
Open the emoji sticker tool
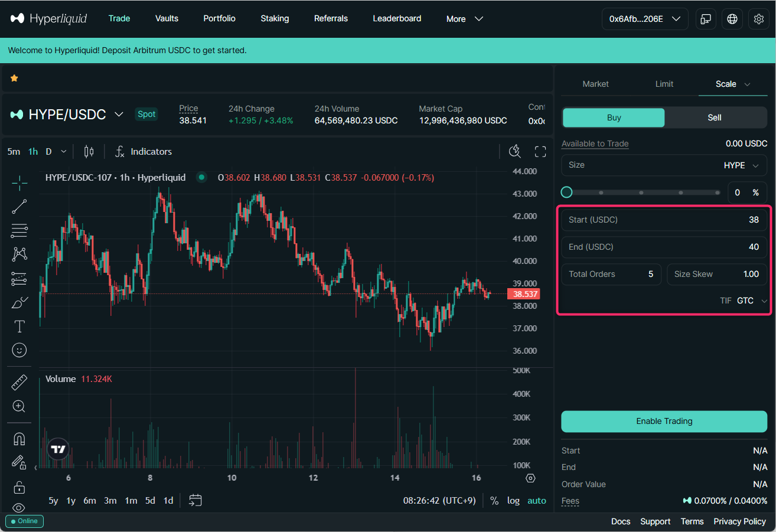pos(19,350)
